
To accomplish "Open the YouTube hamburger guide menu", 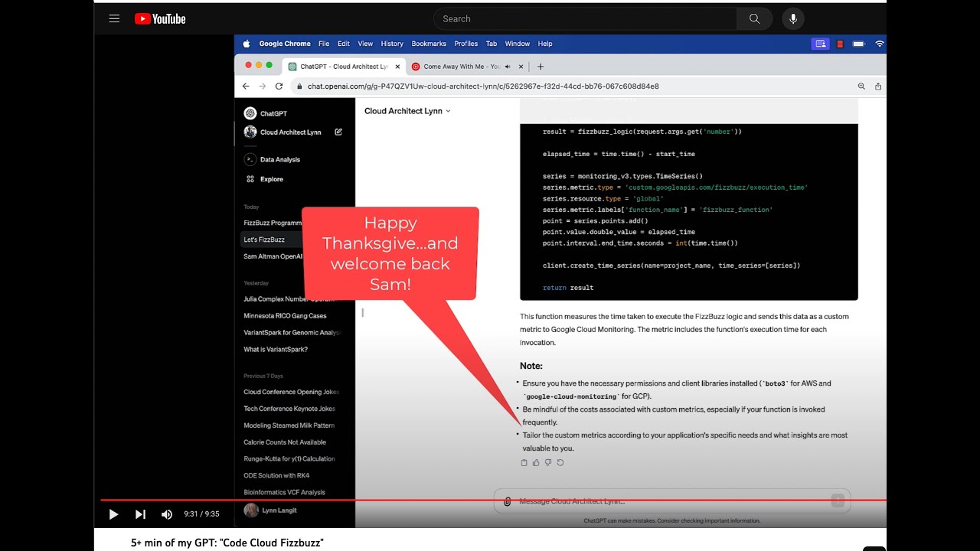I will (x=114, y=19).
